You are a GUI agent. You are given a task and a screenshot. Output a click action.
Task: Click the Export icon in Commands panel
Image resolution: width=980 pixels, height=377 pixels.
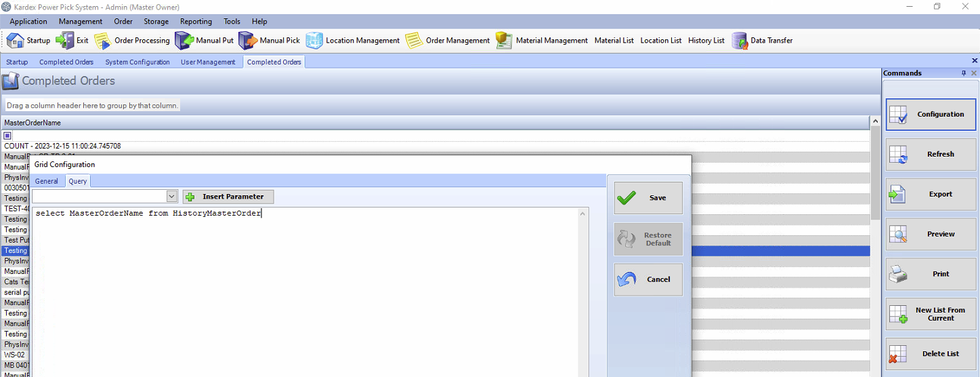(898, 195)
